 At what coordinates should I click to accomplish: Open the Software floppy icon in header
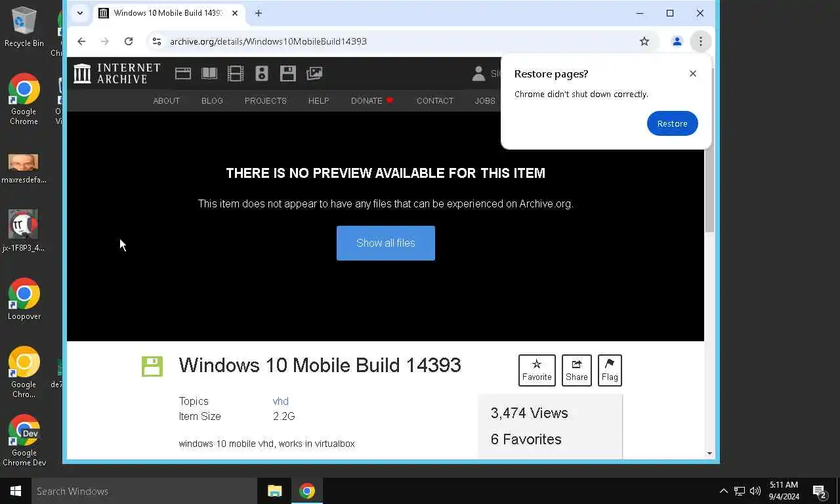288,73
